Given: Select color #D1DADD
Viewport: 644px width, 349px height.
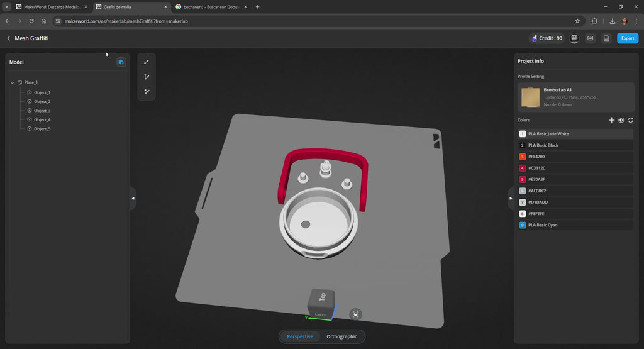Looking at the screenshot, I should tap(575, 202).
